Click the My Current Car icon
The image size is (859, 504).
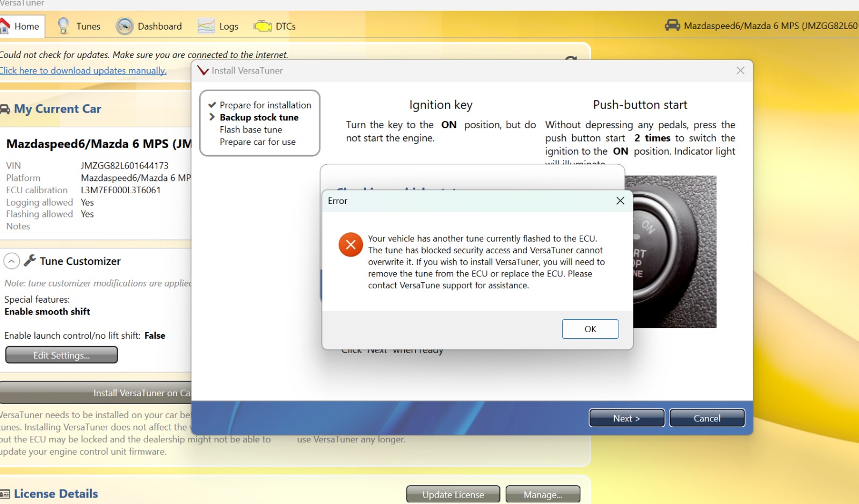[x=5, y=109]
